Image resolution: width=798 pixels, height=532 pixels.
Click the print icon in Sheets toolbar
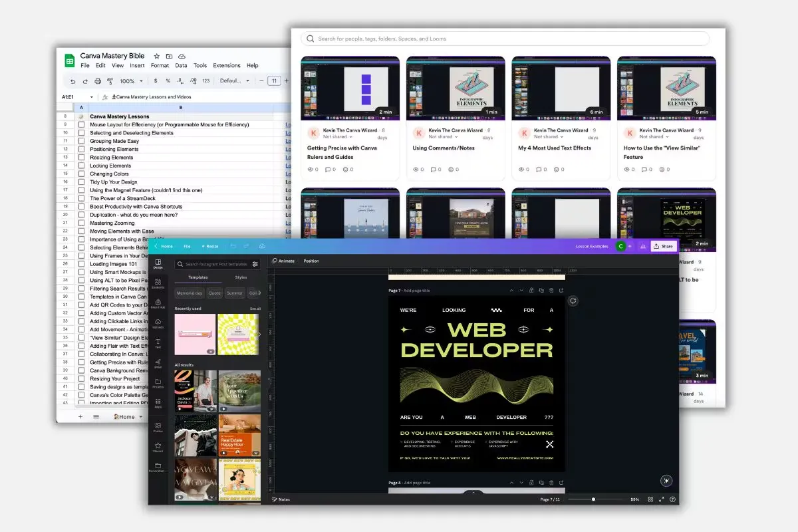(98, 81)
